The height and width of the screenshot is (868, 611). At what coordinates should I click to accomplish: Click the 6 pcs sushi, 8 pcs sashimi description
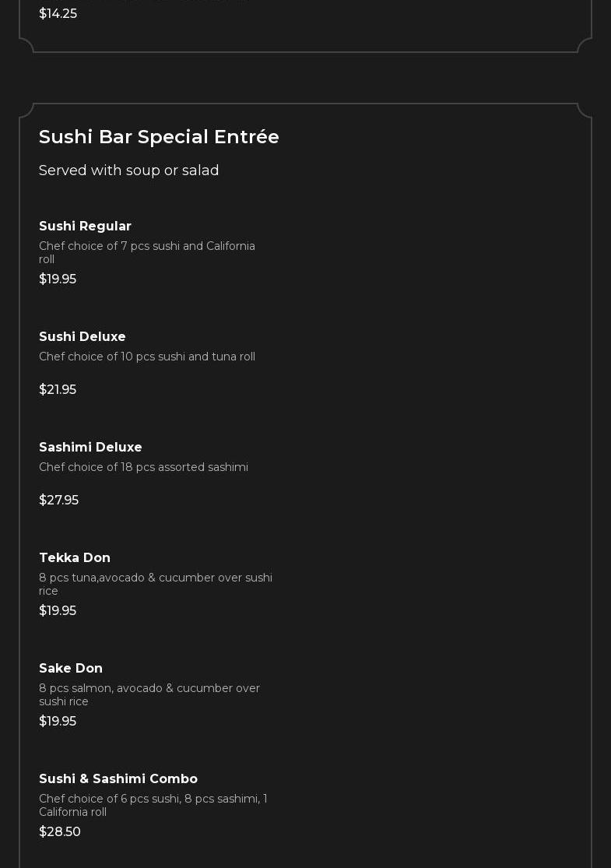coord(153,805)
